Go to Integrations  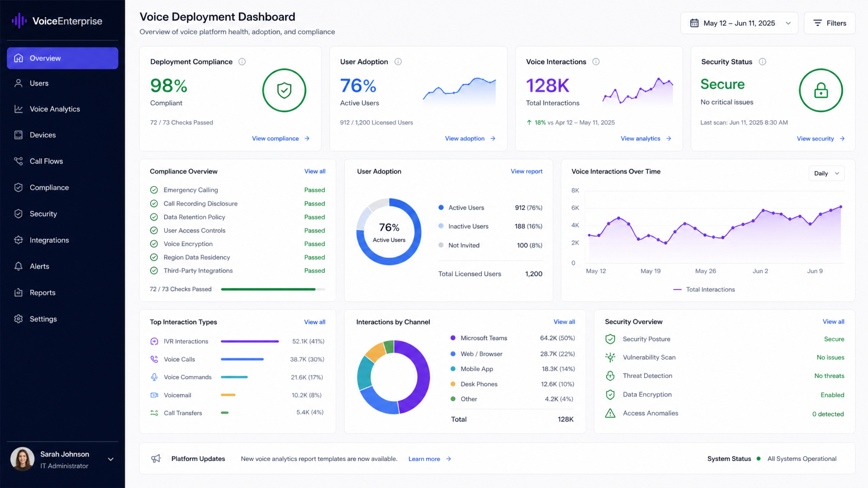[x=62, y=240]
